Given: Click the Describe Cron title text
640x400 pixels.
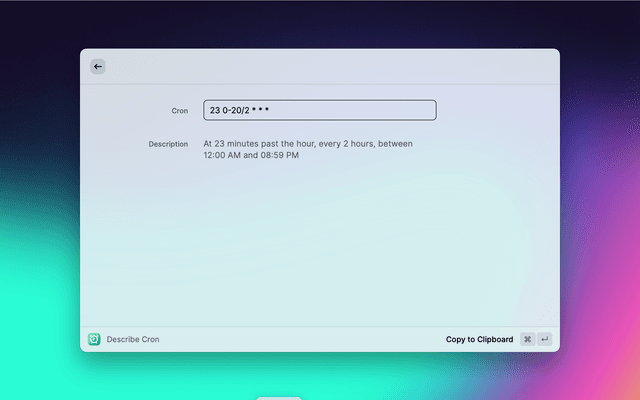Looking at the screenshot, I should click(x=133, y=340).
